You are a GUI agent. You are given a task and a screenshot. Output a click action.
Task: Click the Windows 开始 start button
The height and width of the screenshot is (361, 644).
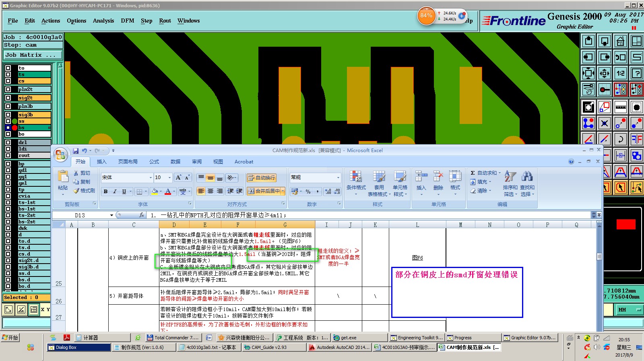point(10,338)
